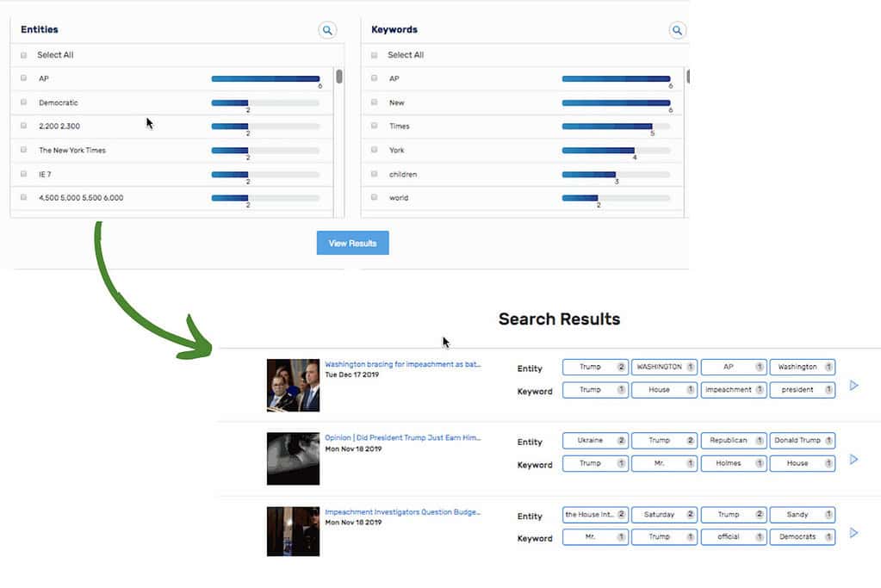Image resolution: width=881 pixels, height=588 pixels.
Task: Select the Ukraine entity tag
Action: (x=595, y=440)
